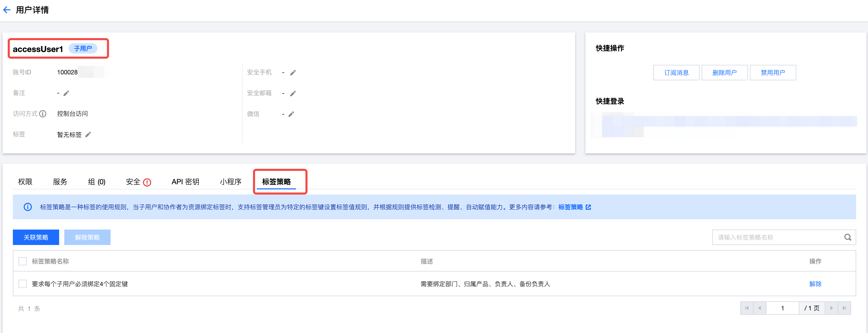Click the 解除 link in the policy row
868x333 pixels.
[815, 284]
